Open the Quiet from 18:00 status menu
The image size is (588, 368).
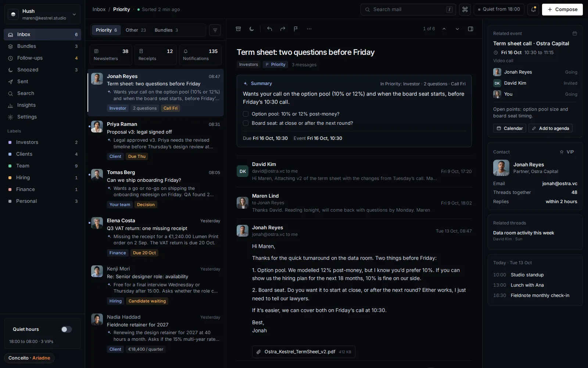click(499, 10)
